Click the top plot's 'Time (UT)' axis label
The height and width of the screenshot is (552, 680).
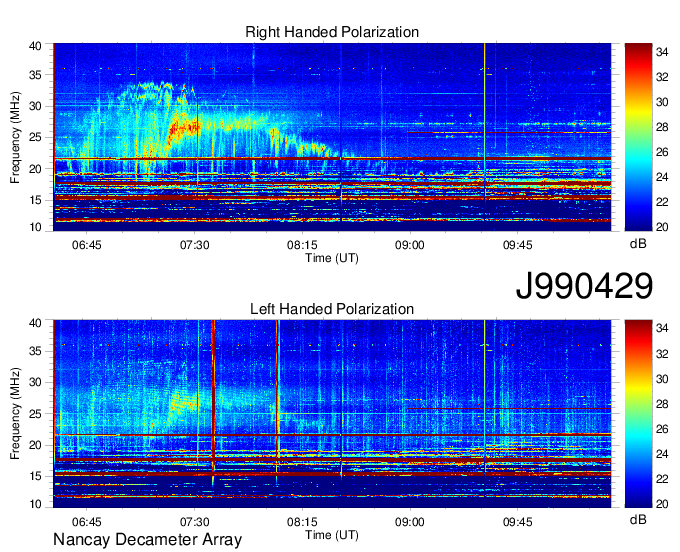(x=332, y=258)
